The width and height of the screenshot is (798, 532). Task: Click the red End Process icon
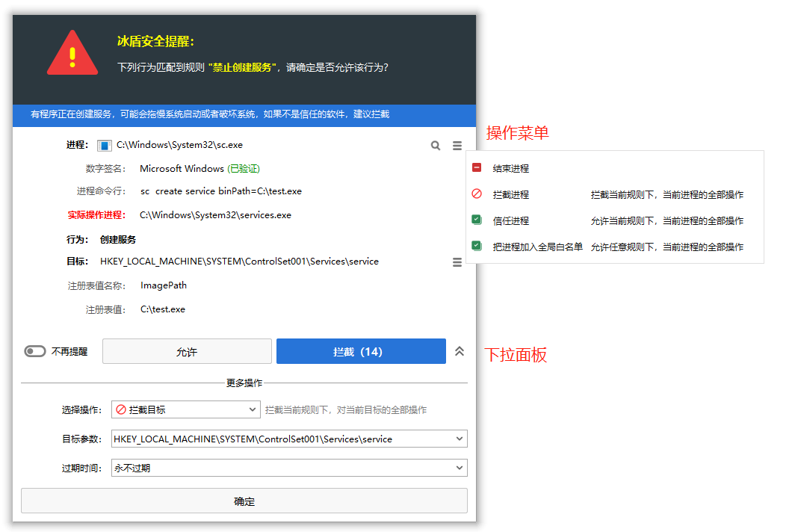477,167
